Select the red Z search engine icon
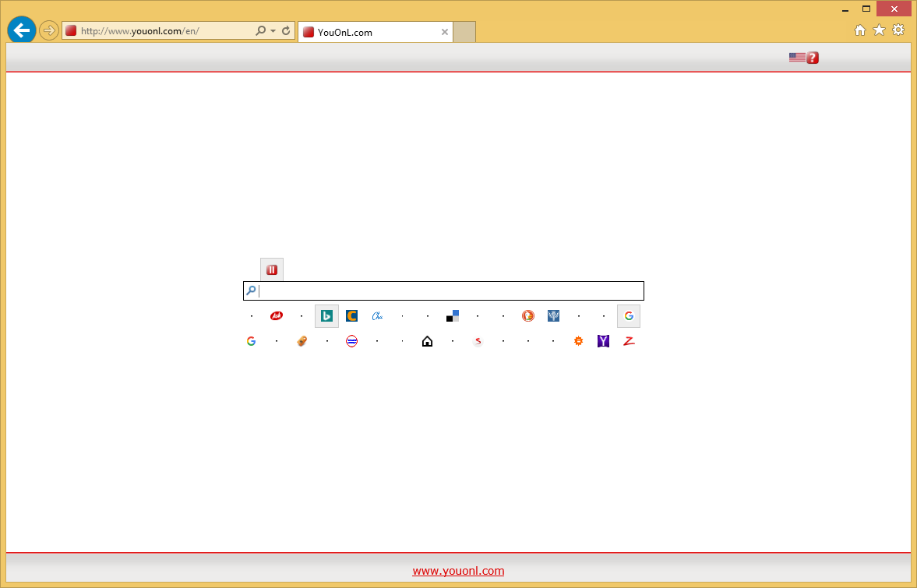Viewport: 917px width, 588px height. click(629, 341)
